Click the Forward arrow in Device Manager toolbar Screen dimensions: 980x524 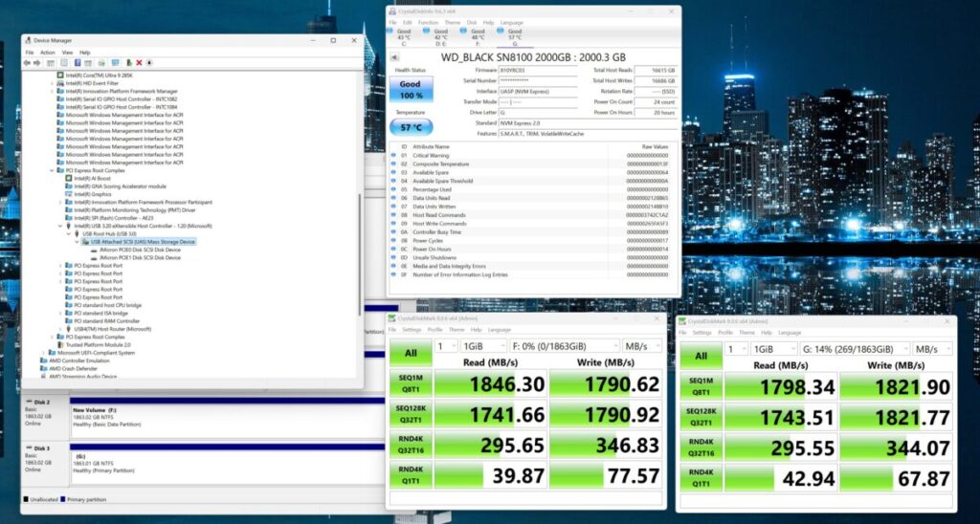tap(35, 62)
